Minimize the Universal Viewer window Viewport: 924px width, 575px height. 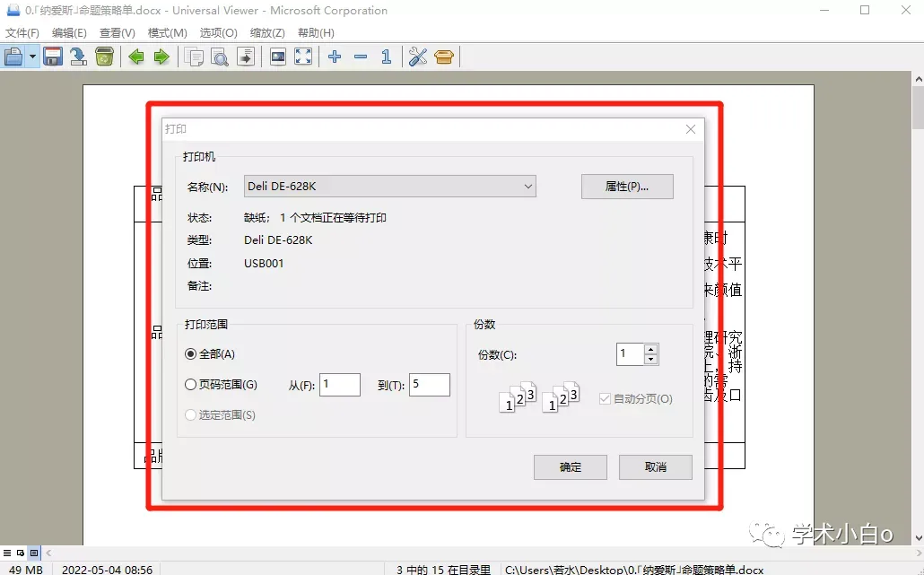tap(824, 10)
